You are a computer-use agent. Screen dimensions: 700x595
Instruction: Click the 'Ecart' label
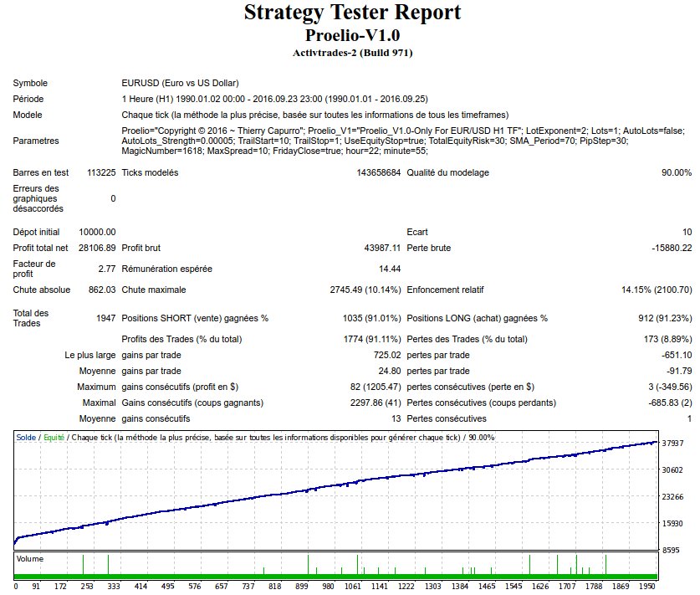tap(417, 232)
